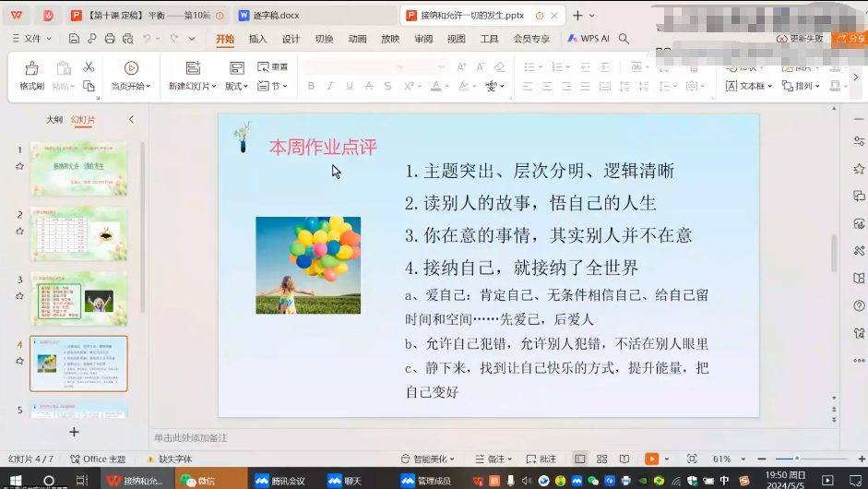Expand the Arrange (排列) dropdown
868x489 pixels.
coord(802,86)
